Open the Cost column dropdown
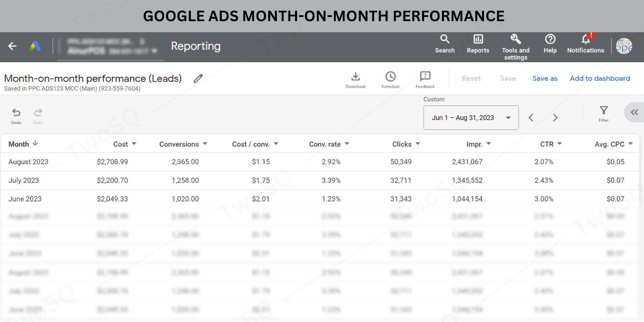Viewport: 644px width, 322px height. (x=134, y=144)
